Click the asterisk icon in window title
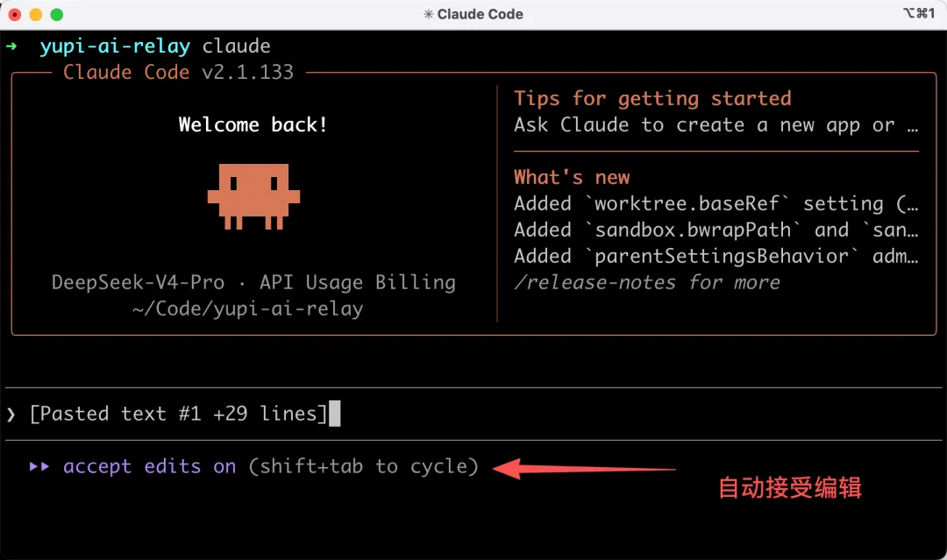947x560 pixels. [428, 15]
